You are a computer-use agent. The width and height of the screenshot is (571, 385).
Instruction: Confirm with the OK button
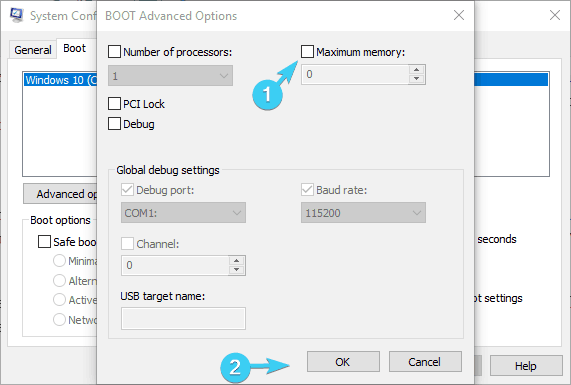pyautogui.click(x=343, y=362)
